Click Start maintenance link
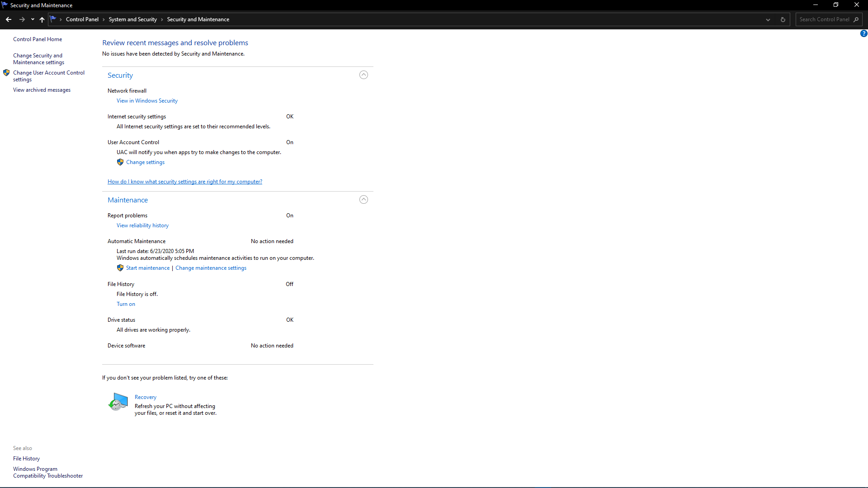868x488 pixels. tap(148, 268)
